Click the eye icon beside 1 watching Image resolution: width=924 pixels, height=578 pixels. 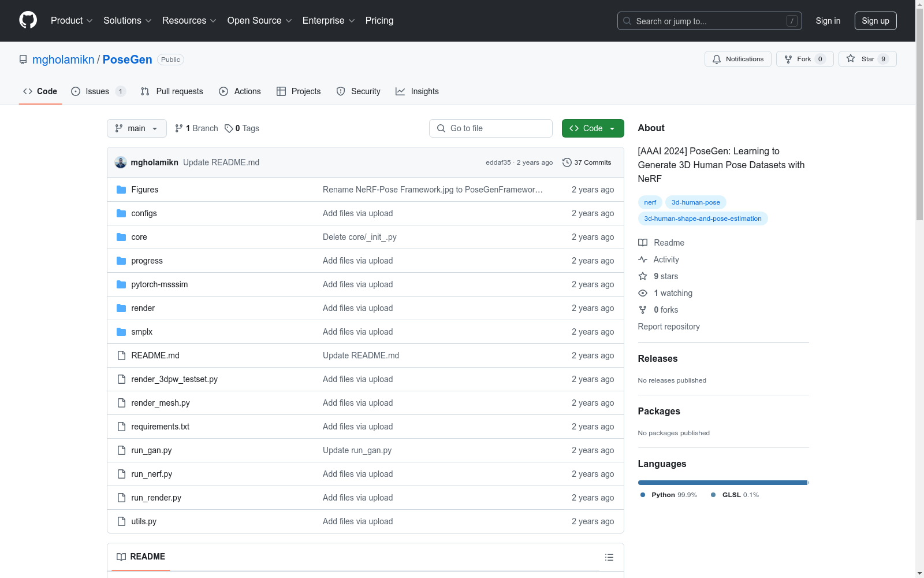(643, 293)
